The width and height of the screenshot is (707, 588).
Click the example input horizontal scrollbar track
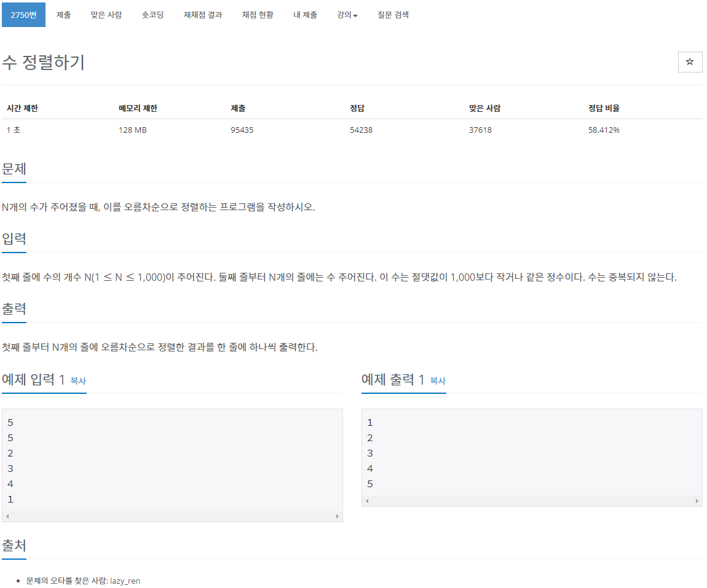pyautogui.click(x=172, y=517)
